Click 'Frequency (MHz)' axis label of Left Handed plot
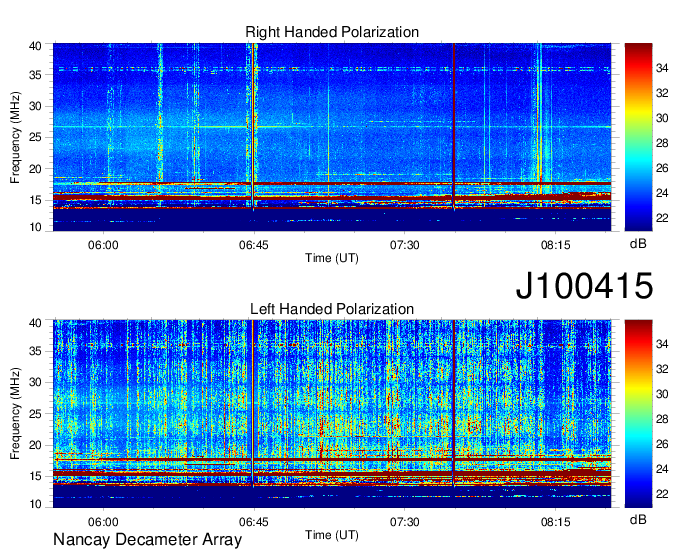The width and height of the screenshot is (680, 552). 15,414
